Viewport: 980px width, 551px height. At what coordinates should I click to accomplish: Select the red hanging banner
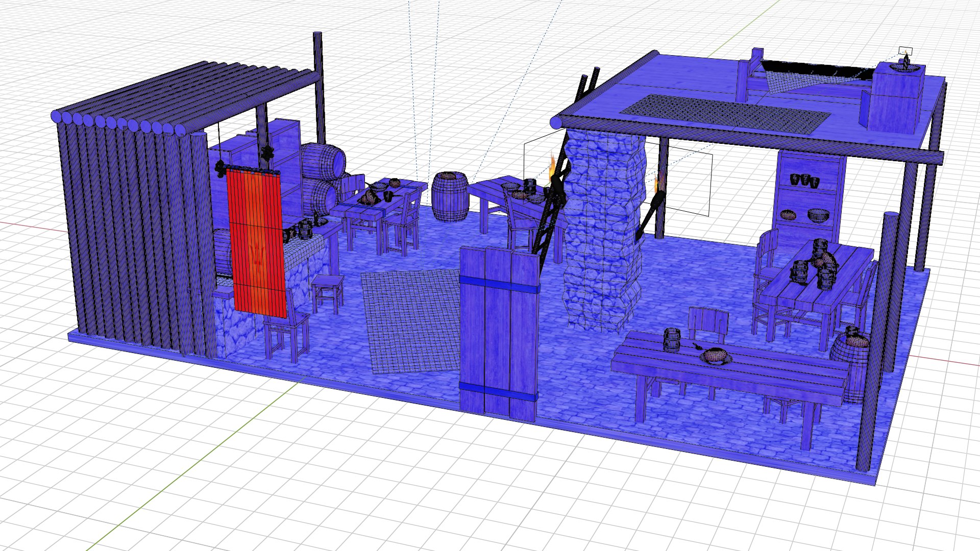[x=256, y=243]
